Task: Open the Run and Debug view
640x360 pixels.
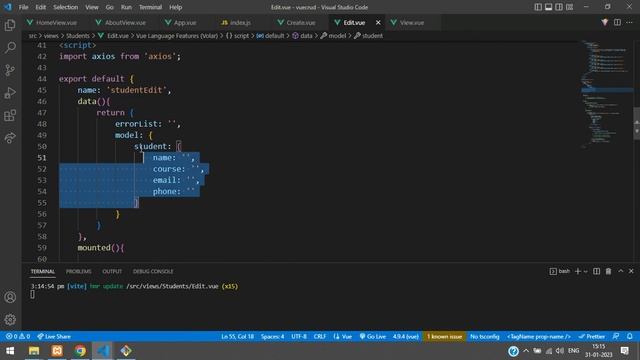Action: coord(10,93)
